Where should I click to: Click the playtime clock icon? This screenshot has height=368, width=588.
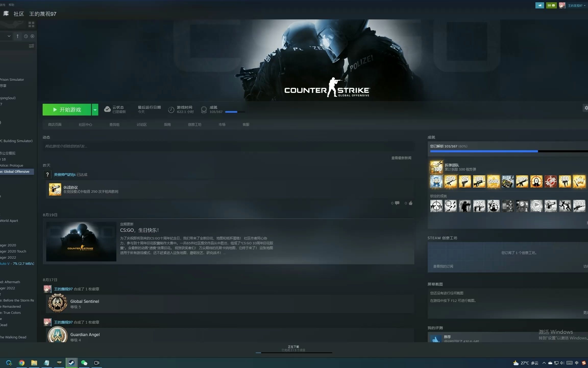pos(171,110)
